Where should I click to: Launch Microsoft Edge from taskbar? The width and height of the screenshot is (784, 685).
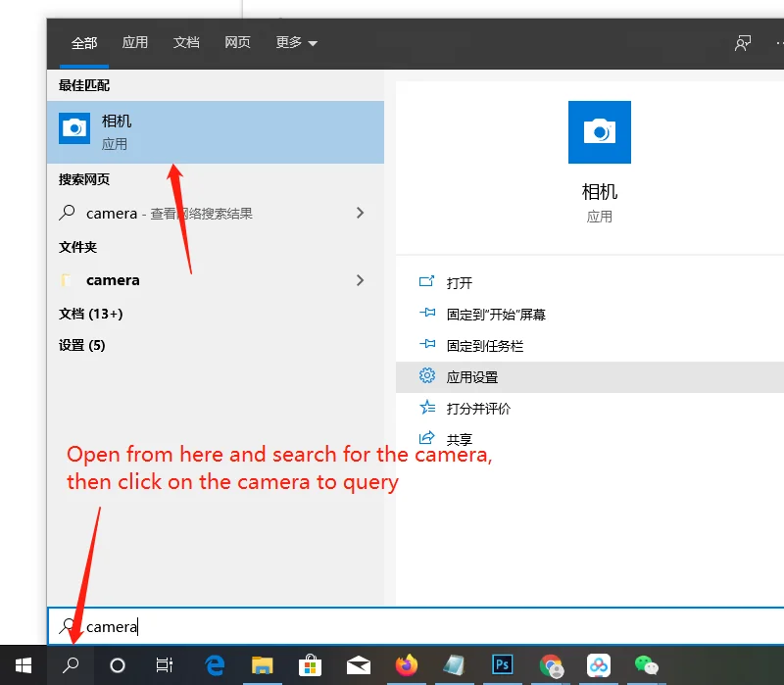pyautogui.click(x=215, y=665)
